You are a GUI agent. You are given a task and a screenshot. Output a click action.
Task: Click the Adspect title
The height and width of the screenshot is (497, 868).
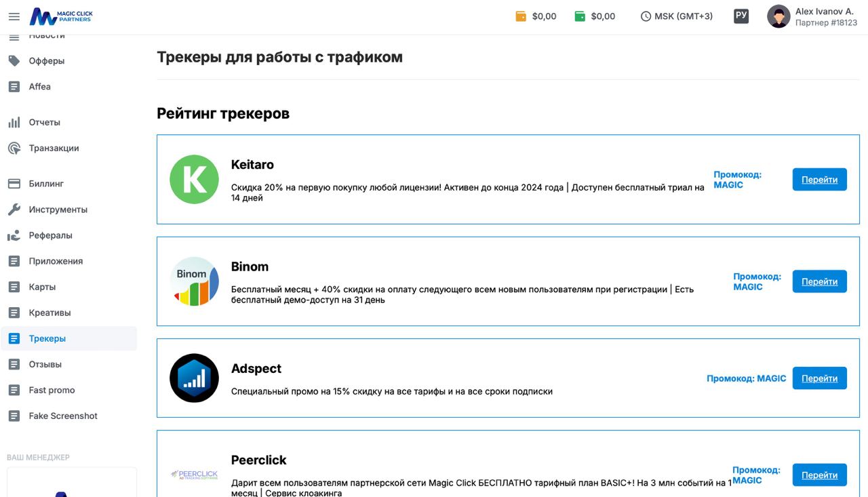(x=256, y=369)
